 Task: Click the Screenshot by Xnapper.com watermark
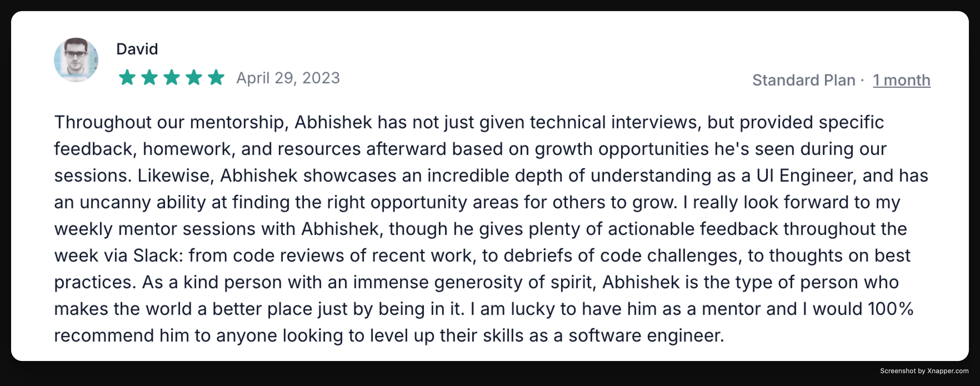click(x=924, y=371)
